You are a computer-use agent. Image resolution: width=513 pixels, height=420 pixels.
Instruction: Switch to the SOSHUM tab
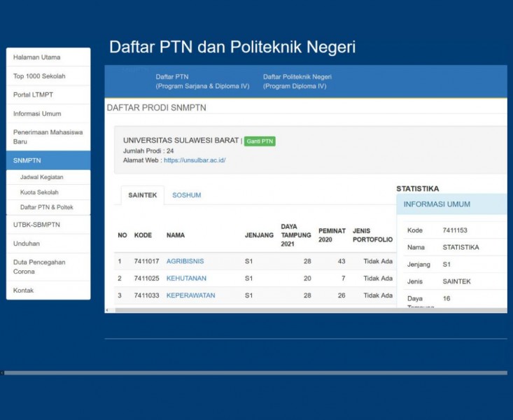[186, 195]
